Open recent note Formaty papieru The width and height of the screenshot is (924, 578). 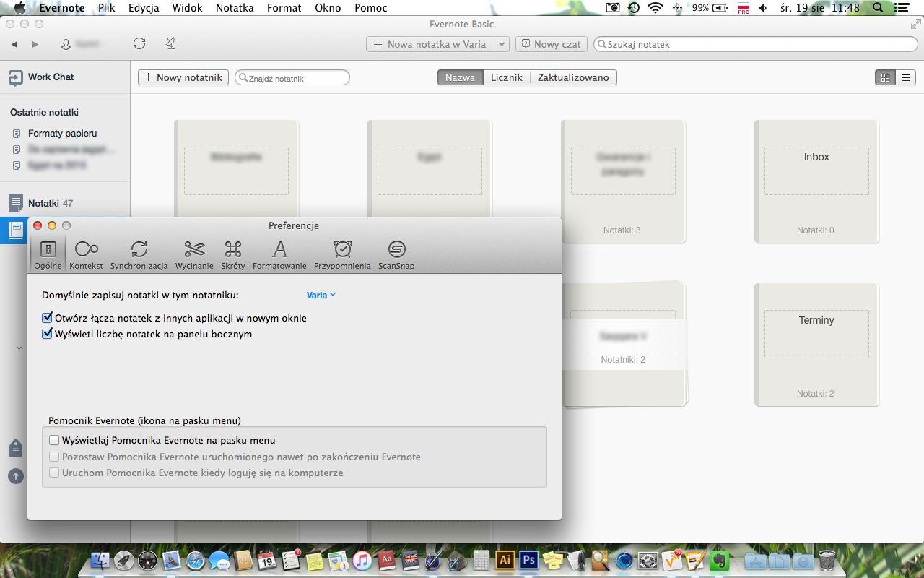[x=62, y=133]
